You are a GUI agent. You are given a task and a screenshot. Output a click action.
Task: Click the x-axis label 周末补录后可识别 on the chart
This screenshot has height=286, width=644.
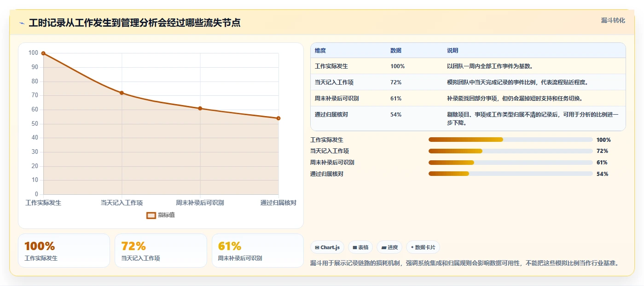[x=200, y=203]
